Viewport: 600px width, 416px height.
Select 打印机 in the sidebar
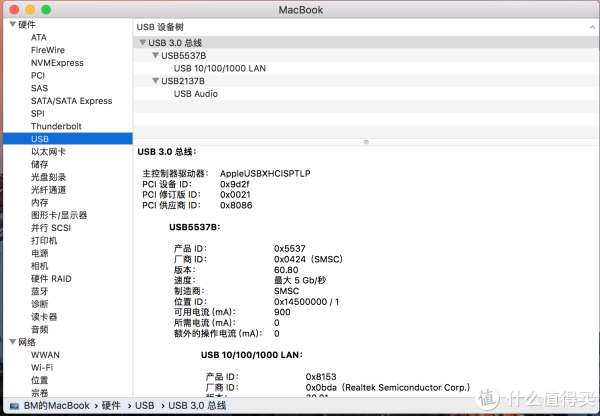click(x=44, y=240)
